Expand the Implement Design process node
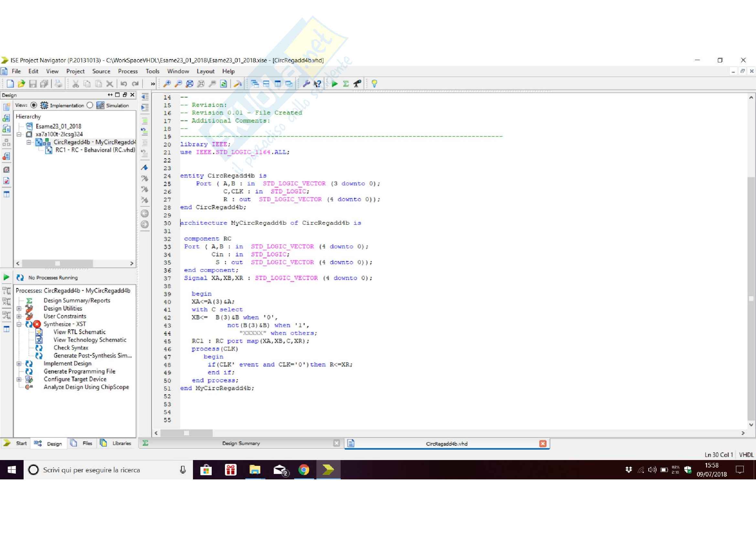The height and width of the screenshot is (534, 756). tap(19, 363)
